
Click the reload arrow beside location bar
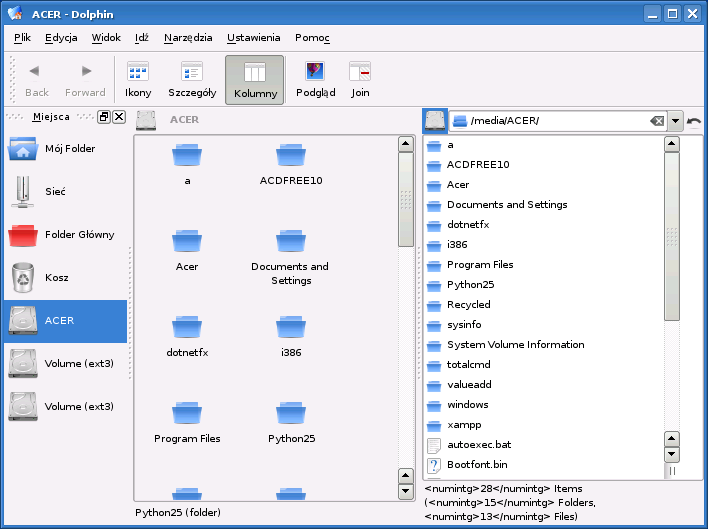[694, 121]
